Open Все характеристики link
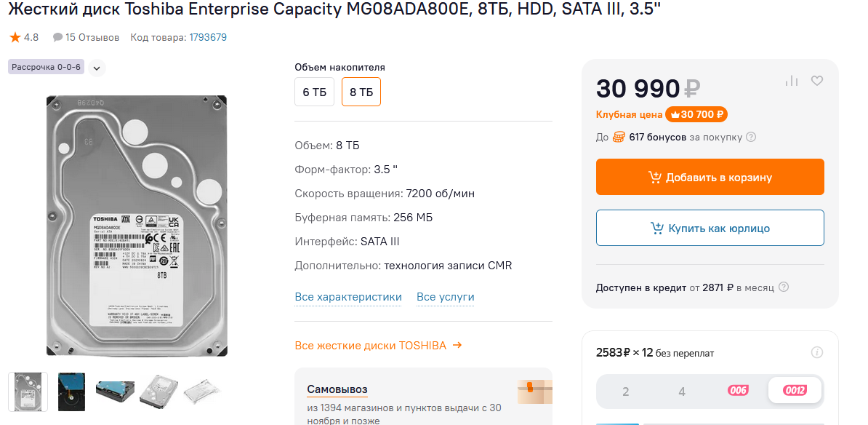This screenshot has height=425, width=868. pos(348,297)
